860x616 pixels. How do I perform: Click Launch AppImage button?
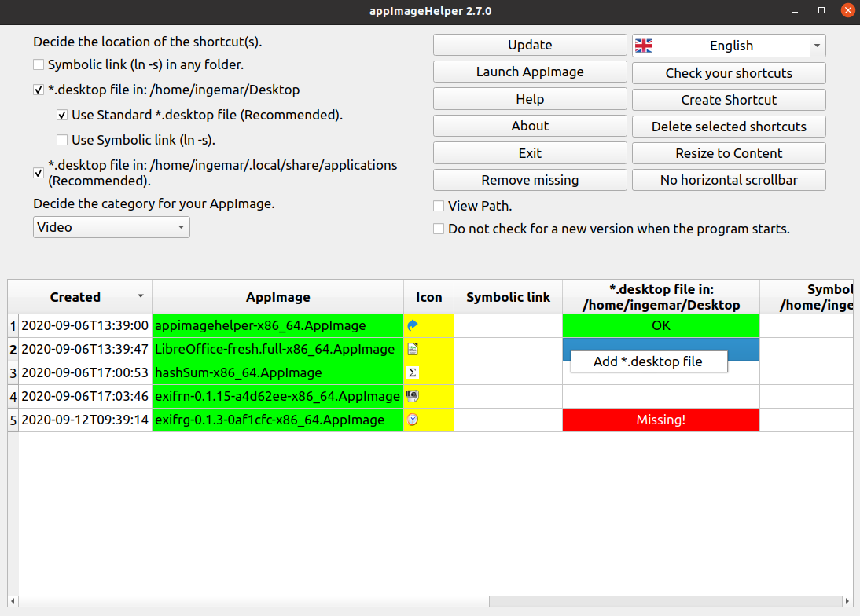[x=530, y=71]
